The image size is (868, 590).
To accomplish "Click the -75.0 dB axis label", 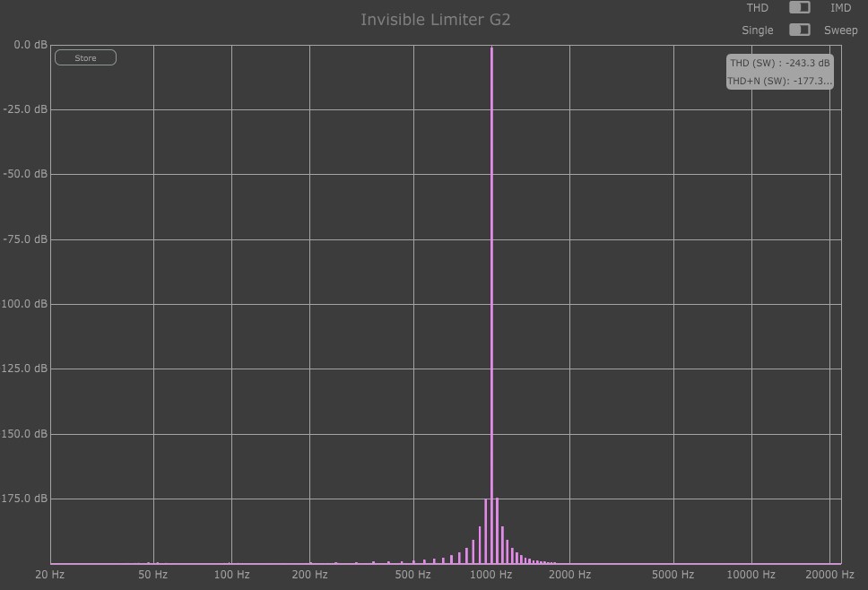I will click(25, 239).
